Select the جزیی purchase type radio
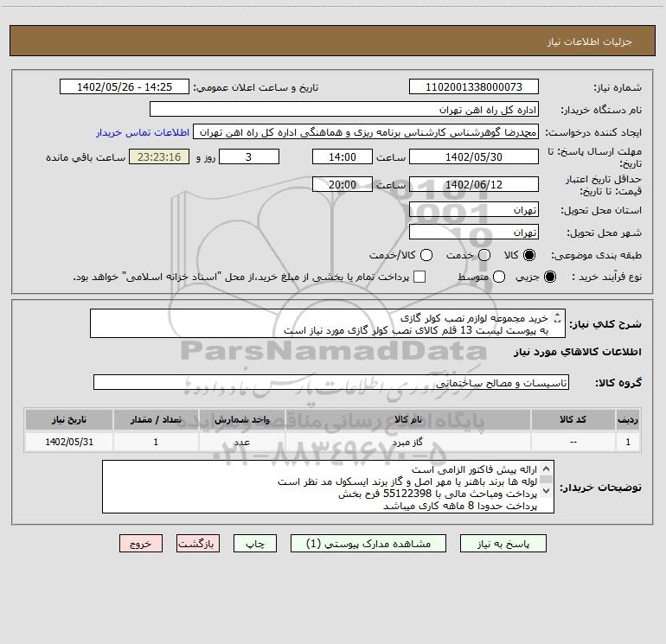 (x=550, y=277)
